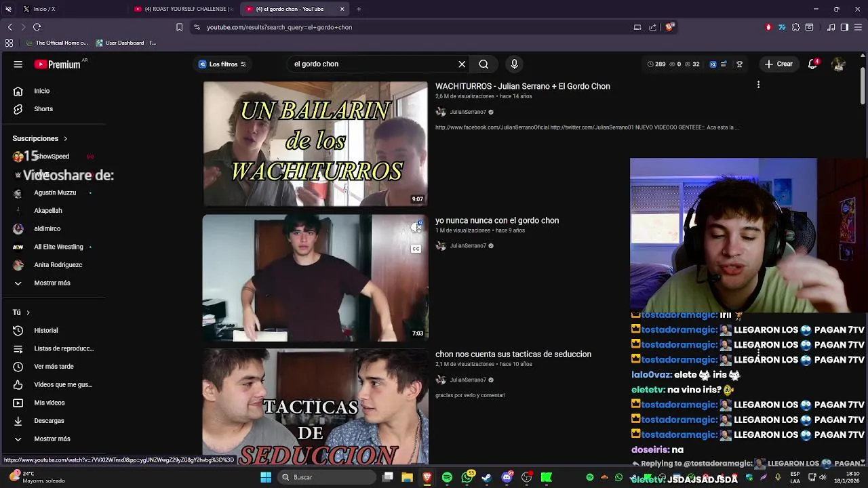
Task: Open Steam from the taskbar
Action: click(486, 477)
